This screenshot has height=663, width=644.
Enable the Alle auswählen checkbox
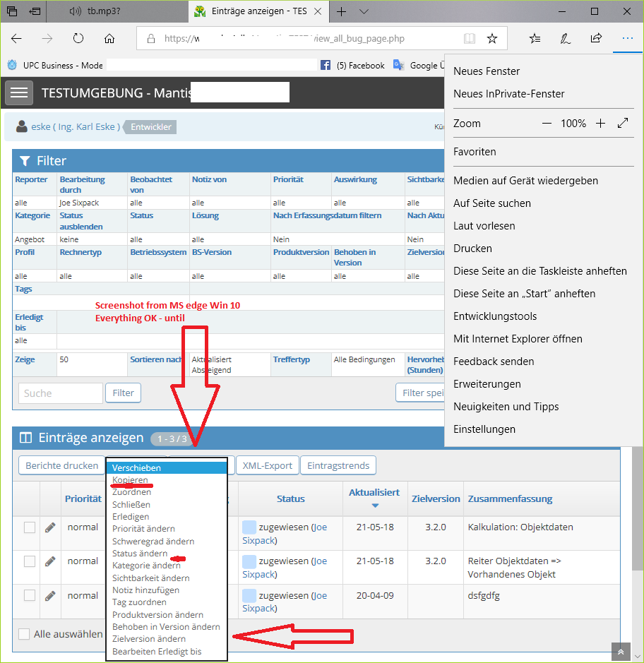24,634
